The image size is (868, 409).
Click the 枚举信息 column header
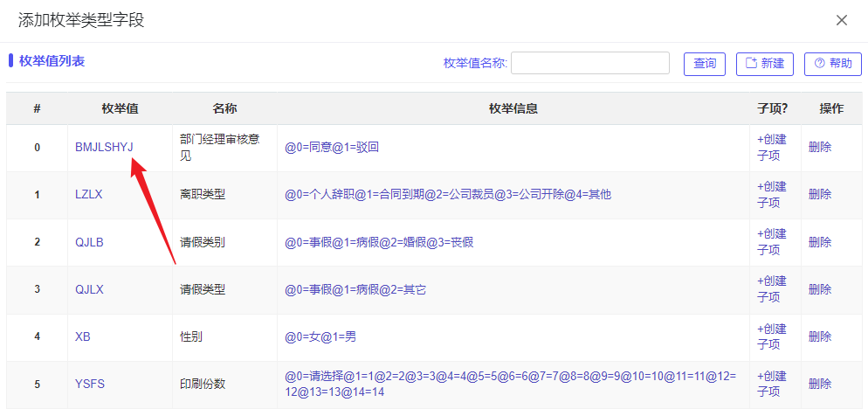[513, 108]
